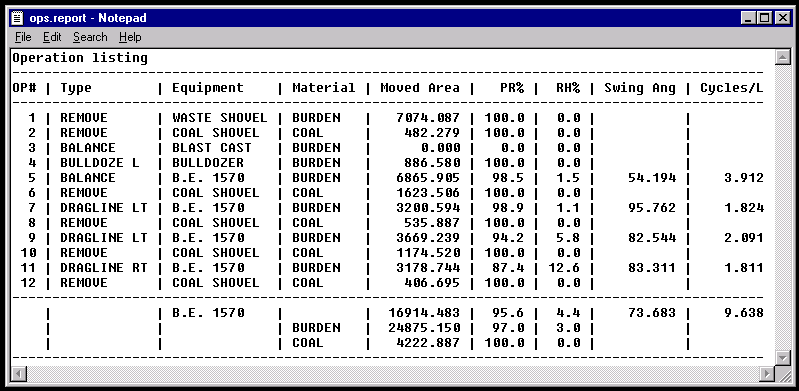Maximize the Notepad window

pos(764,18)
